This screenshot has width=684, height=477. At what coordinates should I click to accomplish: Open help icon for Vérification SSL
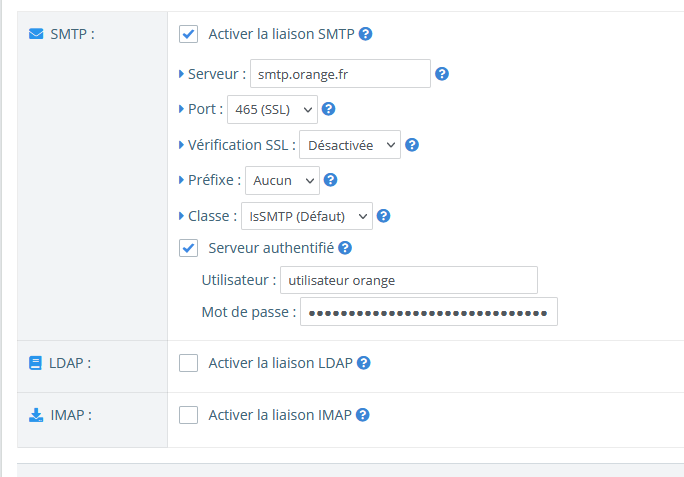click(x=412, y=145)
